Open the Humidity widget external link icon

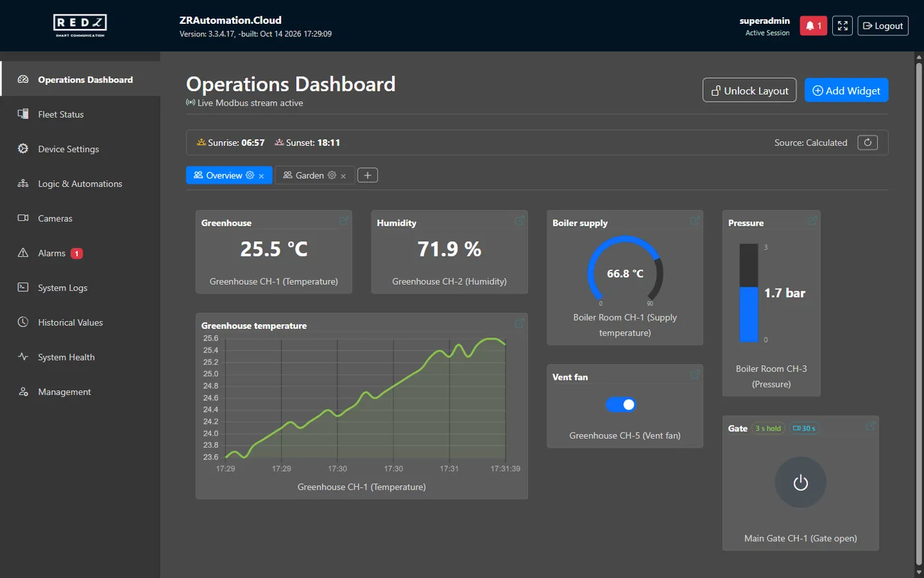click(x=519, y=220)
